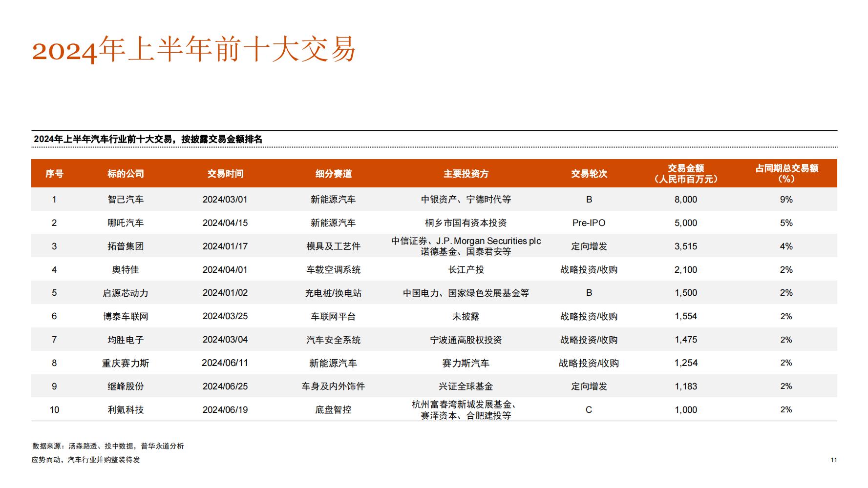Select 定向增发 in 继峰股份 row

589,386
